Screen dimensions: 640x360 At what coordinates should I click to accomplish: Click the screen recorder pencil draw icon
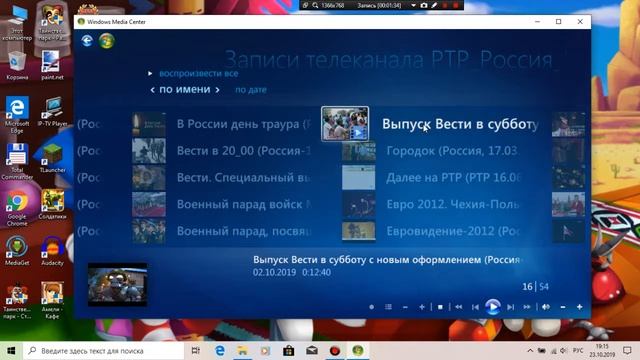pyautogui.click(x=434, y=5)
